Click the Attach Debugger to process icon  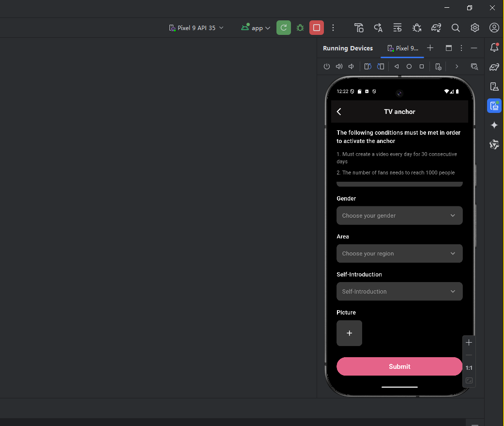pyautogui.click(x=416, y=28)
